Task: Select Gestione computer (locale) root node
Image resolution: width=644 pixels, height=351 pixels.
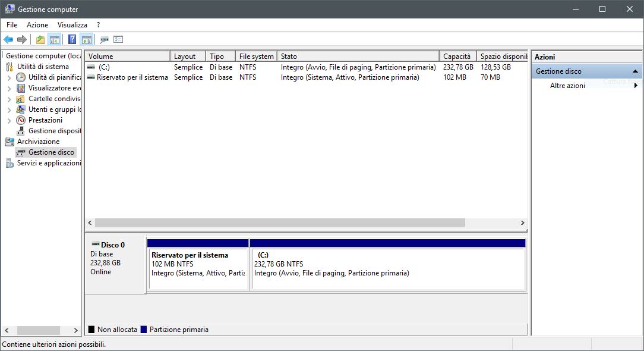Action: click(43, 55)
